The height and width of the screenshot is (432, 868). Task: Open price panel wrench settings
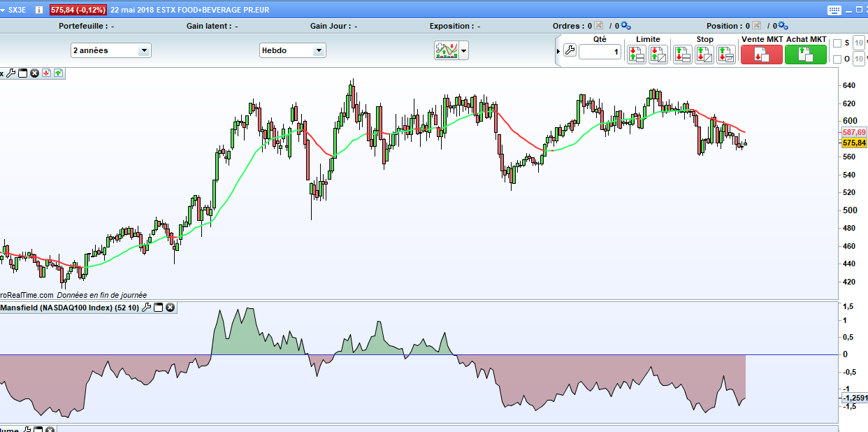coord(11,73)
